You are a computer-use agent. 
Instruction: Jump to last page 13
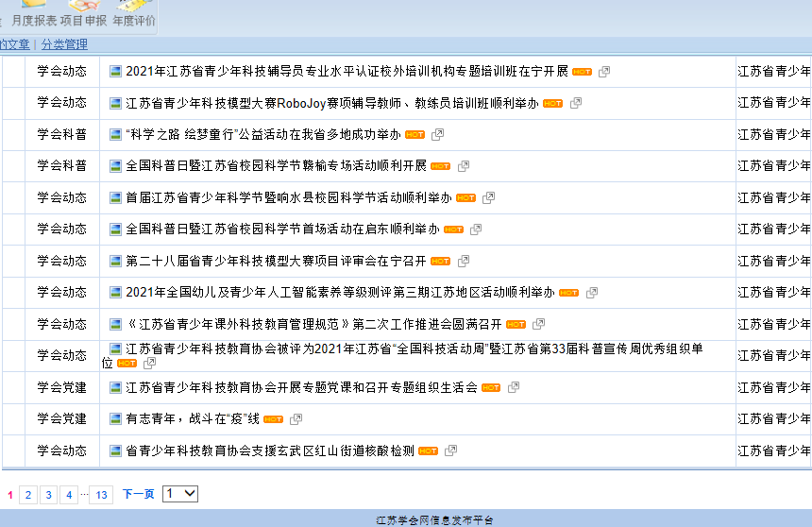point(102,495)
